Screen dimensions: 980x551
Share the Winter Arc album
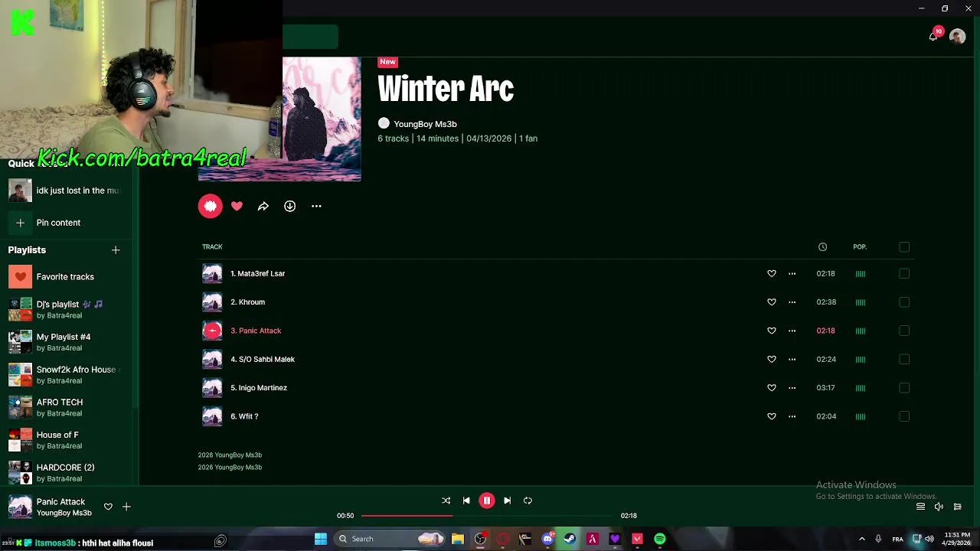(263, 206)
